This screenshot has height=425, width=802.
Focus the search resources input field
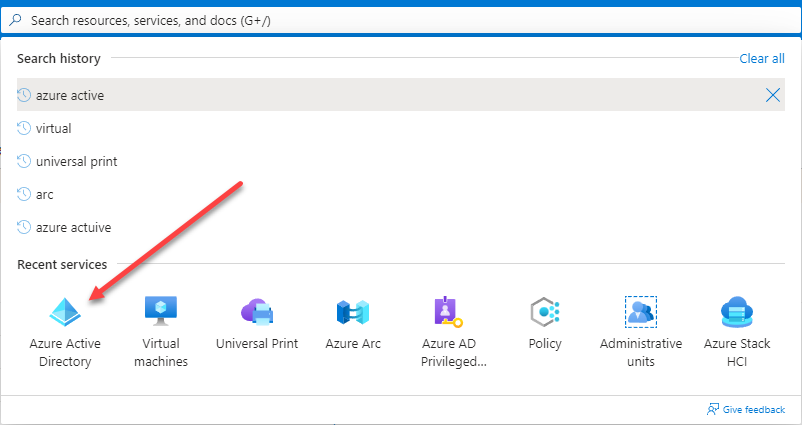(401, 20)
